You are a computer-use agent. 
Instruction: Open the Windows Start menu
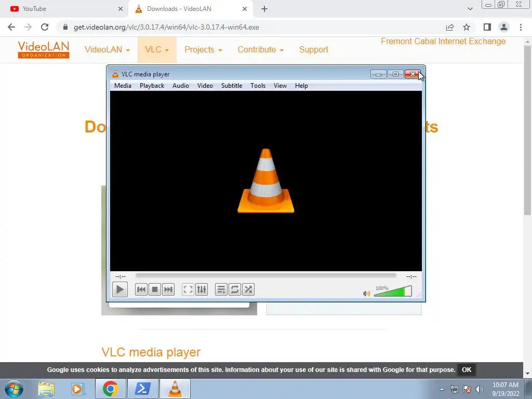tap(14, 389)
